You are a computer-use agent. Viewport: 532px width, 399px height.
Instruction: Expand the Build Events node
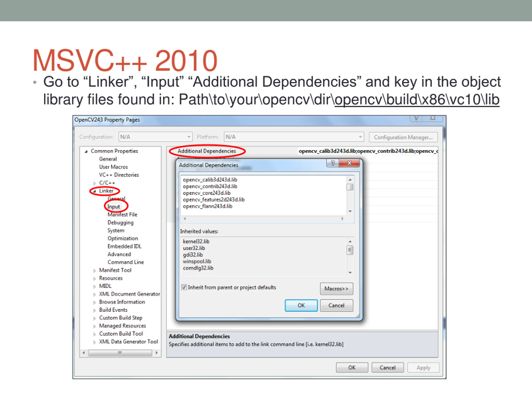[x=95, y=310]
